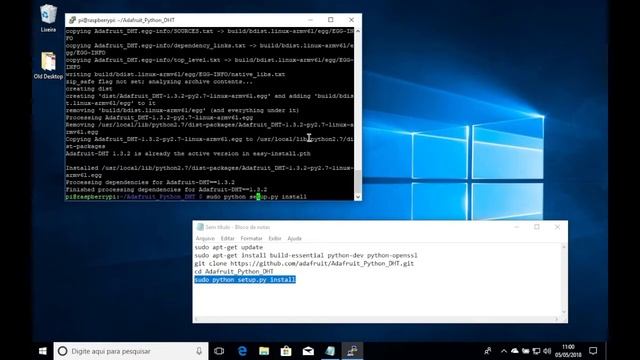This screenshot has height=360, width=640.
Task: Click the taskbar clock showing 11:00
Action: 568,351
